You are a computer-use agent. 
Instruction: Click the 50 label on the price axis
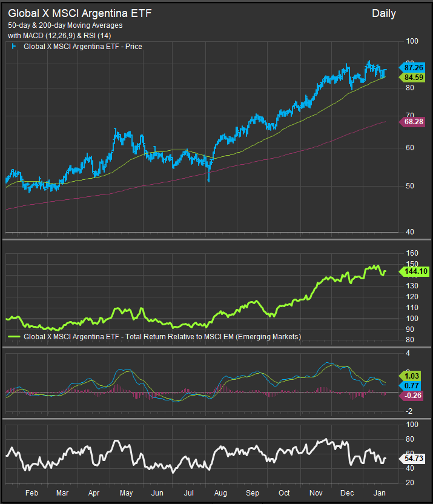[x=410, y=186]
